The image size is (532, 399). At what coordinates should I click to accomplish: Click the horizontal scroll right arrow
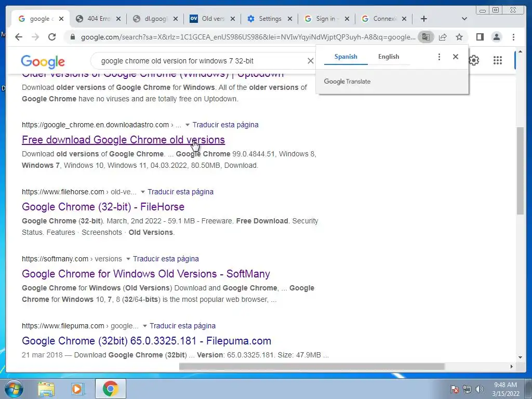pyautogui.click(x=512, y=366)
